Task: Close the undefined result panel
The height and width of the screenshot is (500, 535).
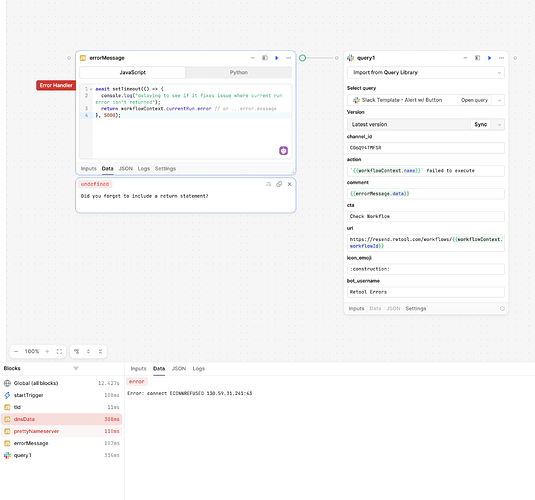Action: (x=289, y=184)
